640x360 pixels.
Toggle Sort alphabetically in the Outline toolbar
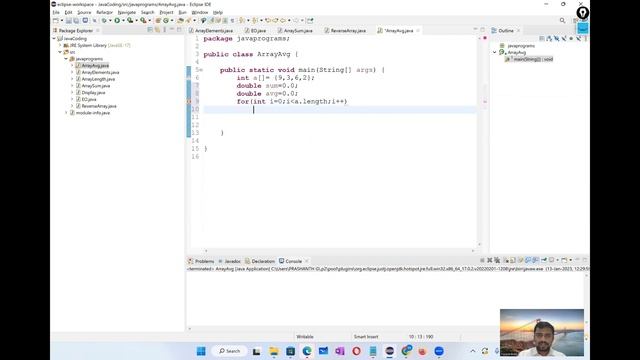[x=549, y=38]
